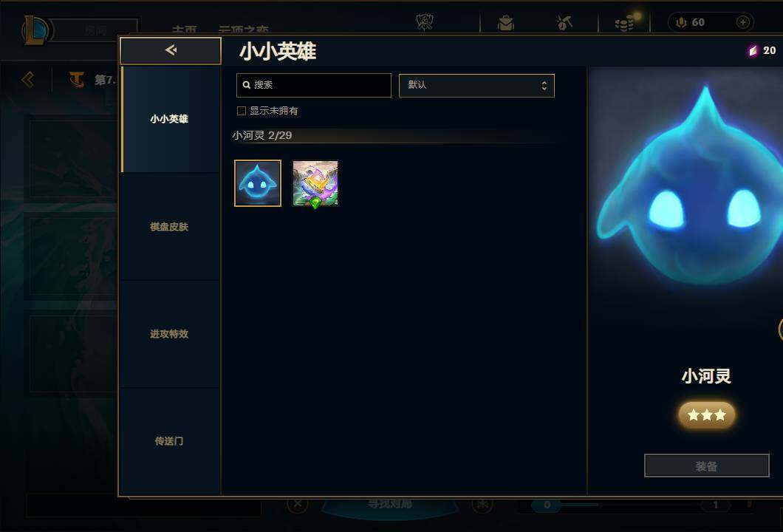Switch to the 传送门 tab
Viewport: 783px width, 532px height.
click(170, 441)
